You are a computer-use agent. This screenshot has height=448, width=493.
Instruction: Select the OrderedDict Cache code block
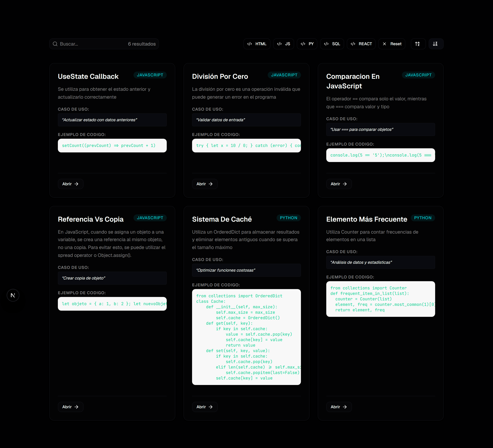tap(246, 337)
